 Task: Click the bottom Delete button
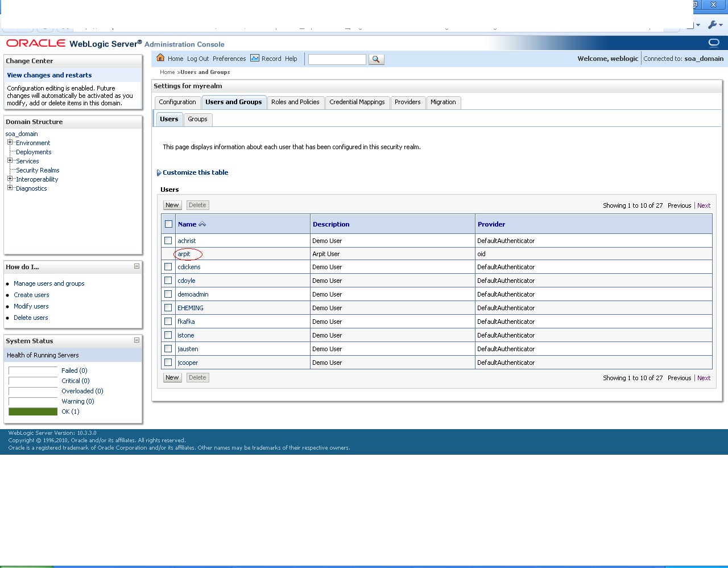tap(198, 377)
